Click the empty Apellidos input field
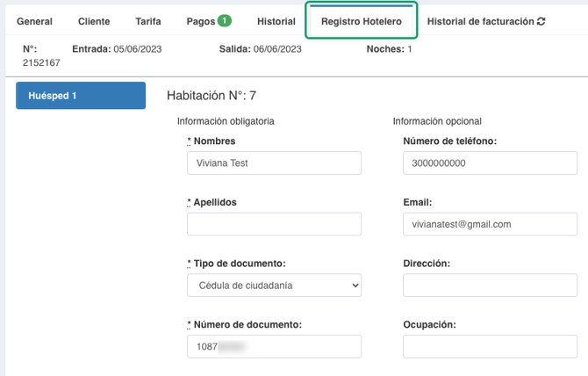Viewport: 588px width, 376px height. pos(274,224)
